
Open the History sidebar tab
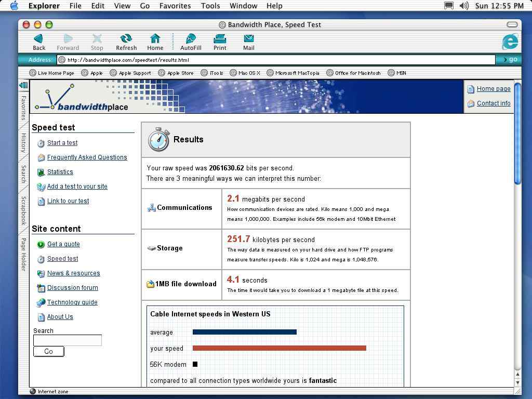23,142
